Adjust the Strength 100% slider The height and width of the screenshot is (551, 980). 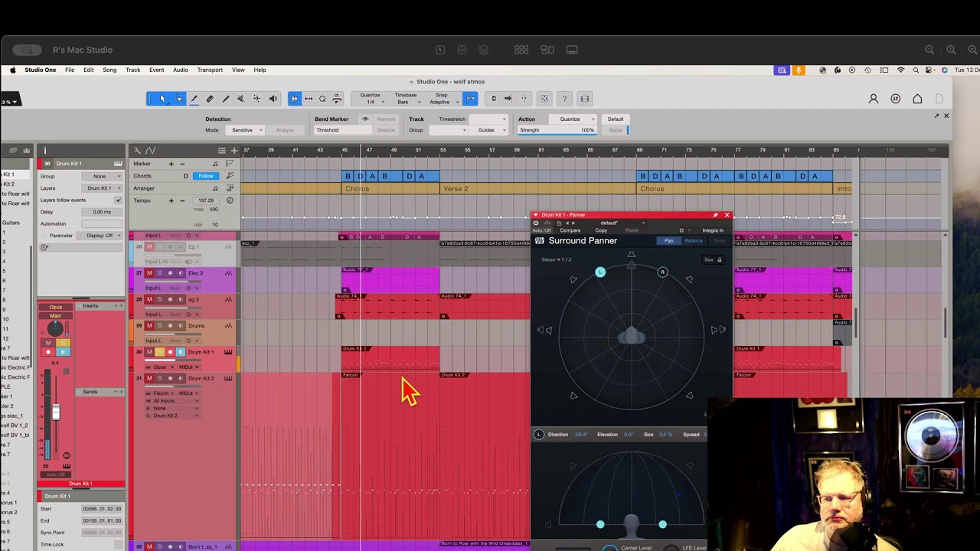pyautogui.click(x=557, y=130)
